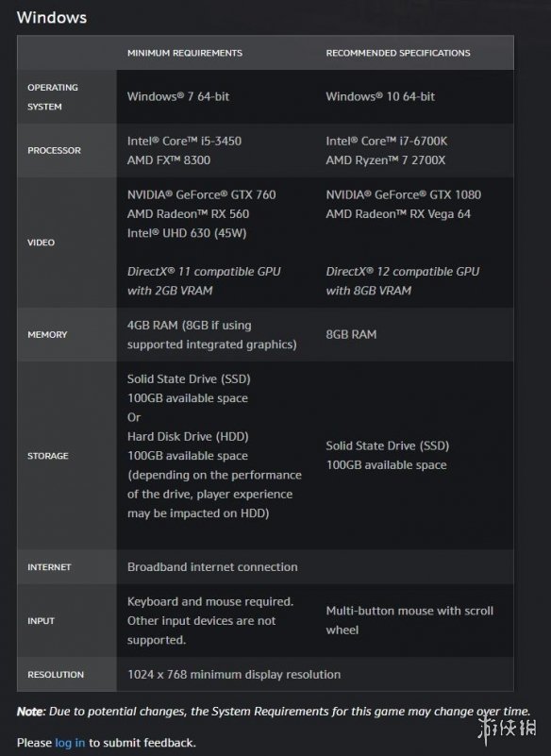Click the Input row label
This screenshot has width=551, height=756.
(41, 621)
